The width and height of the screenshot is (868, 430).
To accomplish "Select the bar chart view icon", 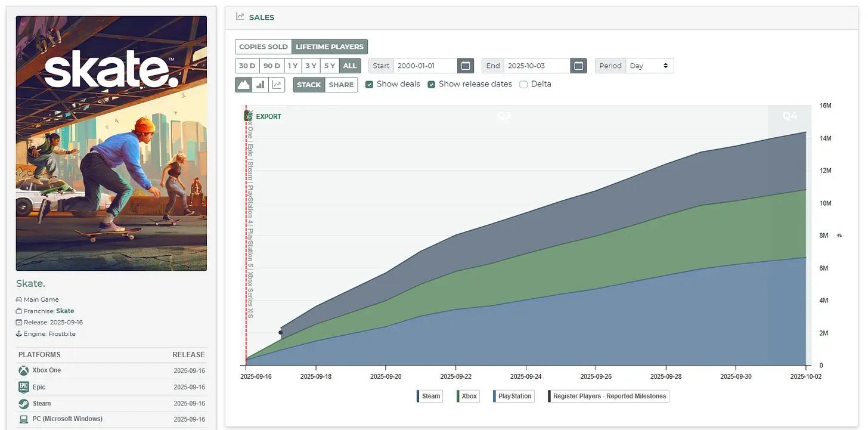I will (x=260, y=85).
